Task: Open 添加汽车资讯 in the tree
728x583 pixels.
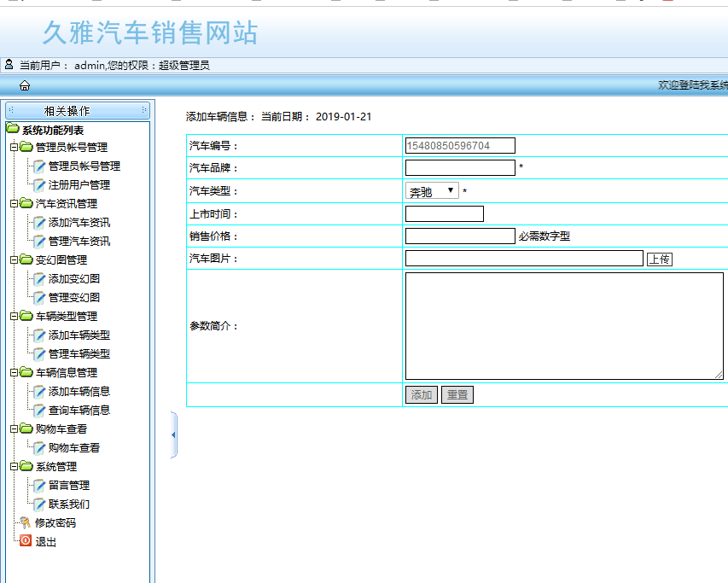Action: [79, 223]
